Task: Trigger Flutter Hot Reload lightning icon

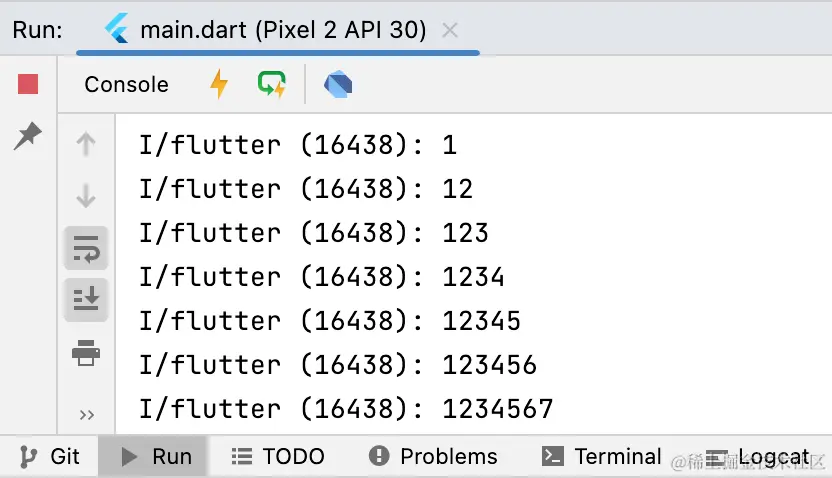Action: pos(219,85)
